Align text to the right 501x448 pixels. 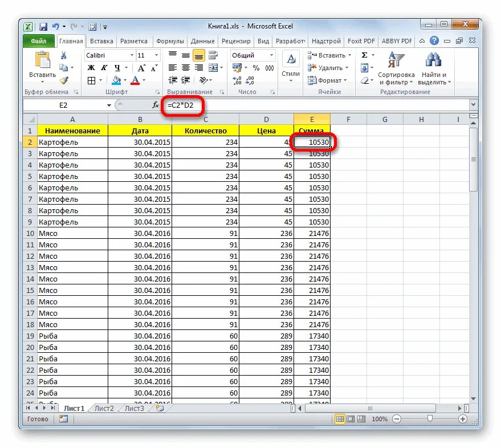199,68
